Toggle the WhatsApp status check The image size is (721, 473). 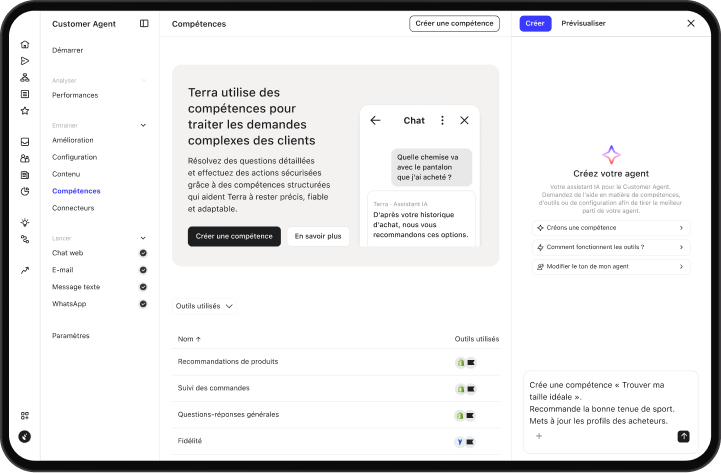coord(143,304)
